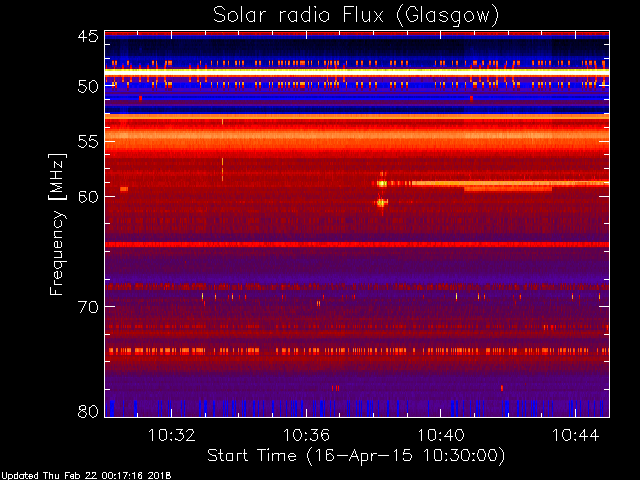Click the 45 frequency tick label
The width and height of the screenshot is (640, 480).
pos(88,36)
